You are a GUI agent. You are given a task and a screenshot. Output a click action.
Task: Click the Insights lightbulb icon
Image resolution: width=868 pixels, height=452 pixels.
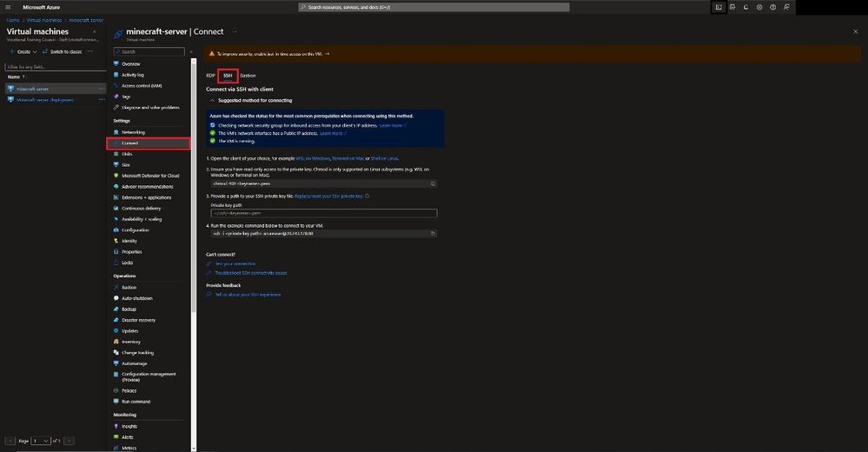point(116,426)
